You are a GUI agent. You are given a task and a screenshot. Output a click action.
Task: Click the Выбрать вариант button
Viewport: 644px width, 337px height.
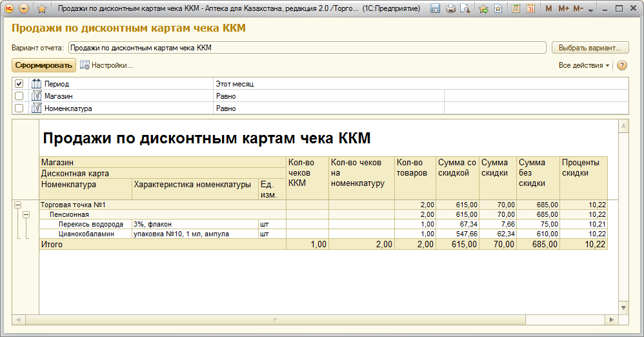point(590,48)
